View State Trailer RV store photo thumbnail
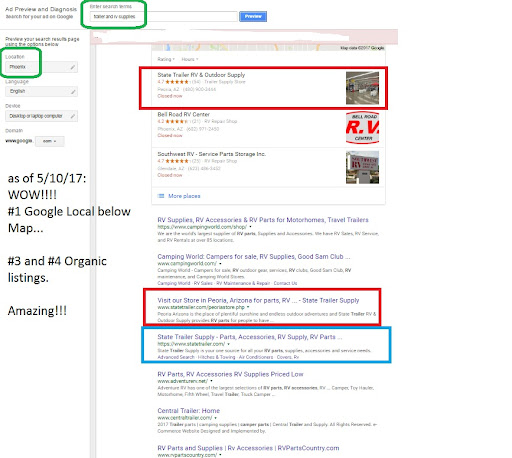The height and width of the screenshot is (458, 512). point(362,88)
